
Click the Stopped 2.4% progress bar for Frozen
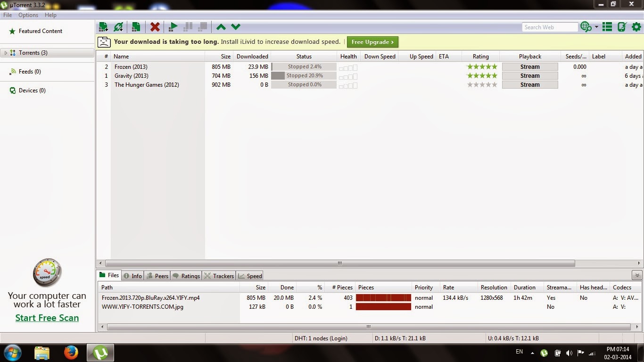304,67
